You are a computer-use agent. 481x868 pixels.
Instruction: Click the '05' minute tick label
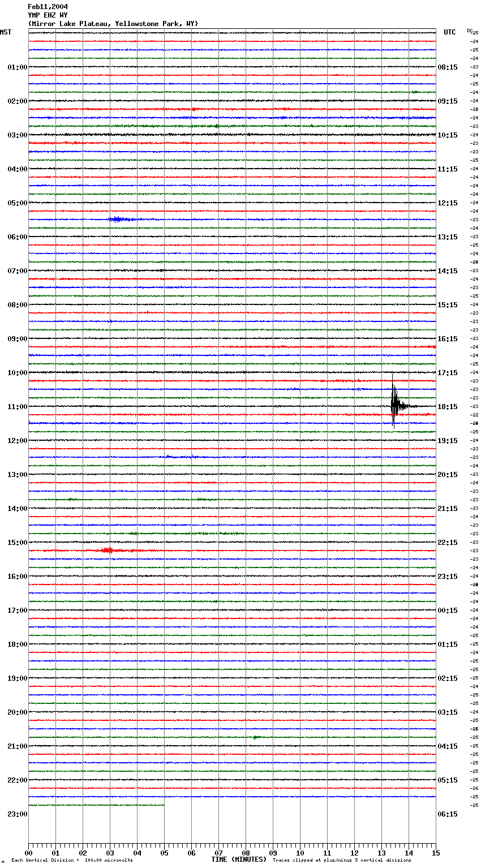coord(164,853)
